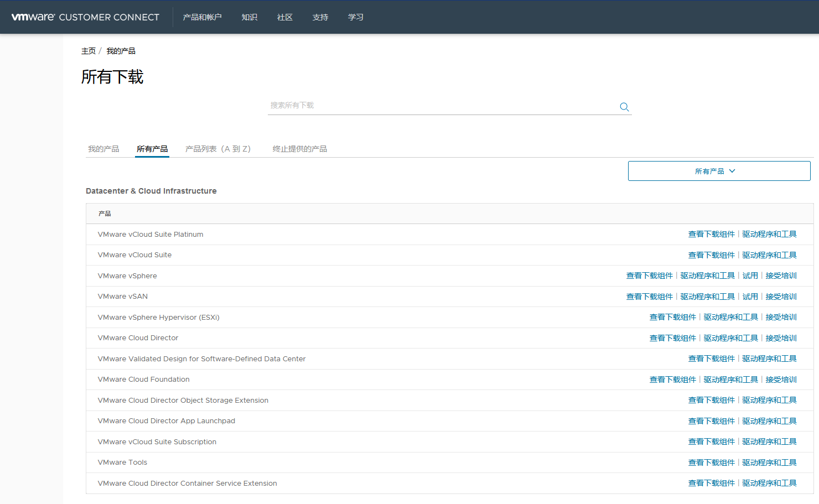Click 试用 for VMware vSAN

tap(750, 297)
